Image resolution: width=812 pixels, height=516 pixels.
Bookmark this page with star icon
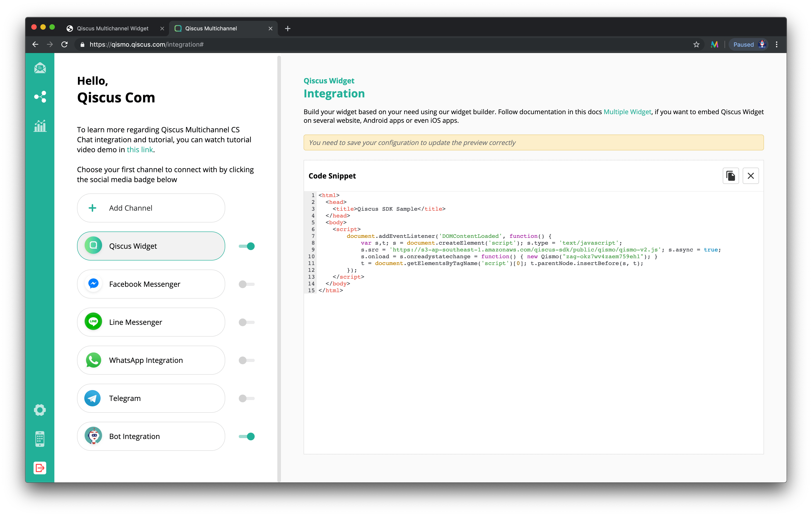(x=696, y=44)
